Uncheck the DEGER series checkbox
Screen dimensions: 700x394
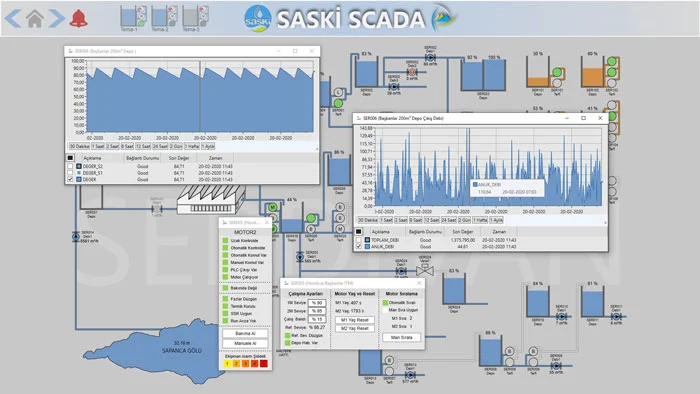click(x=70, y=179)
